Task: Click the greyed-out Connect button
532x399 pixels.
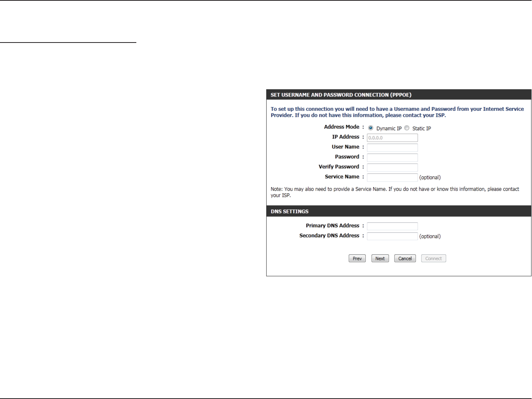Action: coord(434,259)
